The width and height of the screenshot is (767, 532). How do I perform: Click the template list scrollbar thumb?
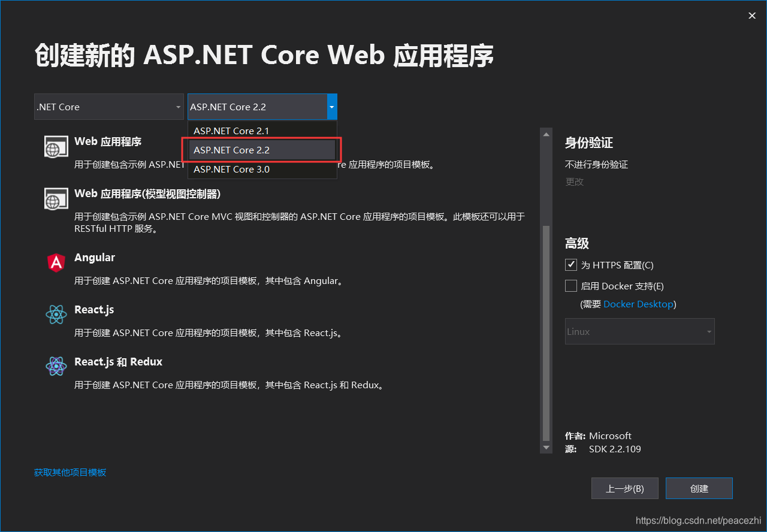pos(545,334)
